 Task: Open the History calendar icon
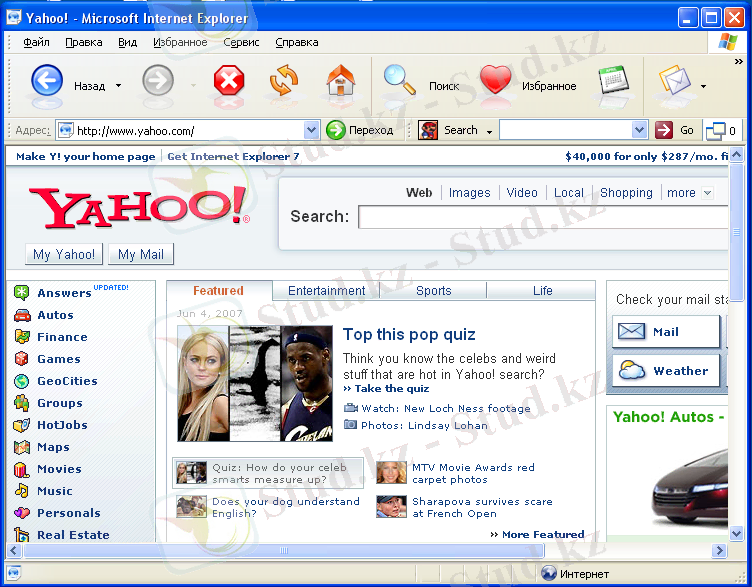click(614, 81)
